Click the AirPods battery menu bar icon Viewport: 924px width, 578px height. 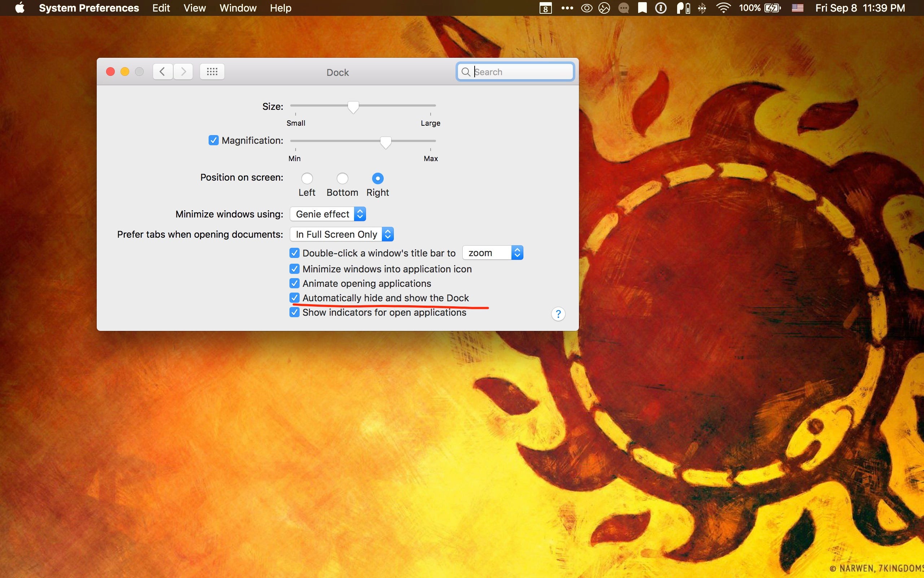(683, 8)
